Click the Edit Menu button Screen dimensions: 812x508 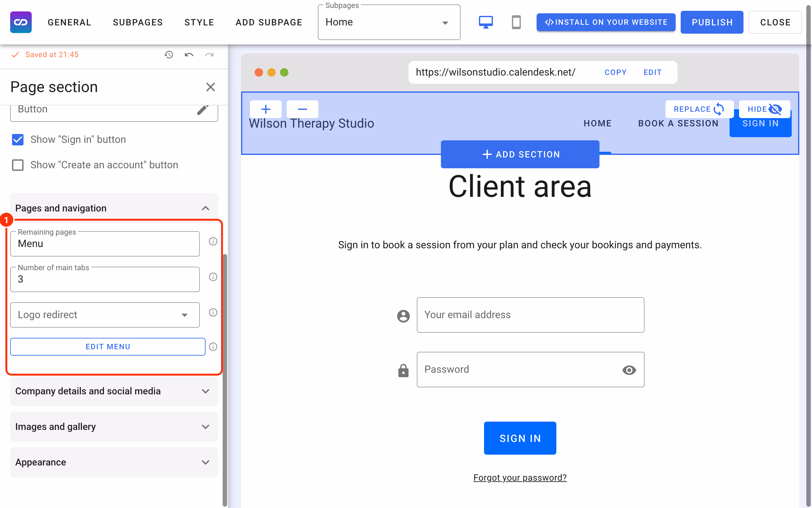coord(108,347)
